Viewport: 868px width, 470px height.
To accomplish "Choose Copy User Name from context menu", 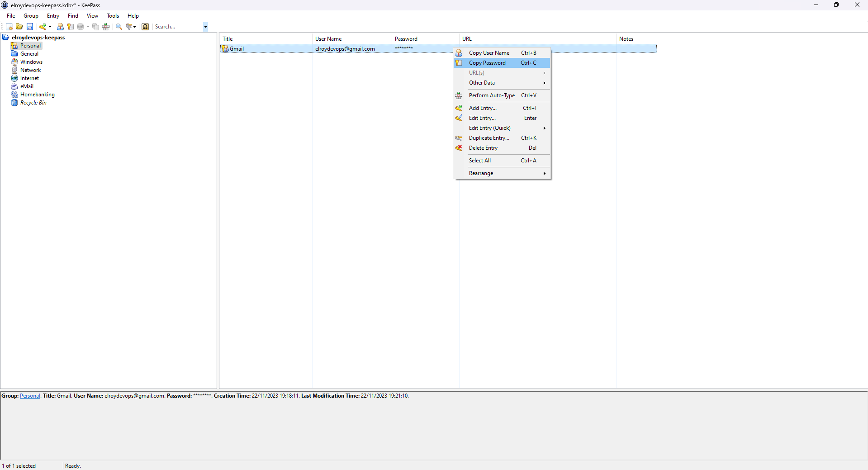I will tap(502, 53).
